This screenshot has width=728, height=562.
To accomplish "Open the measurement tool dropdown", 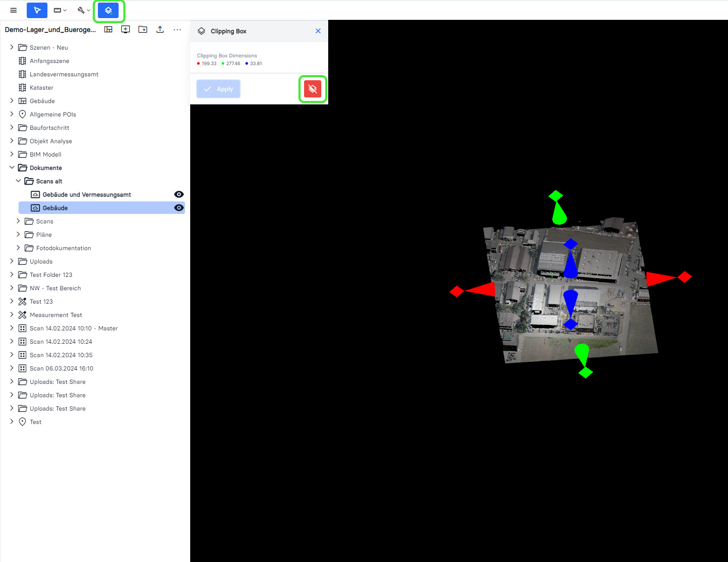I will coord(60,10).
